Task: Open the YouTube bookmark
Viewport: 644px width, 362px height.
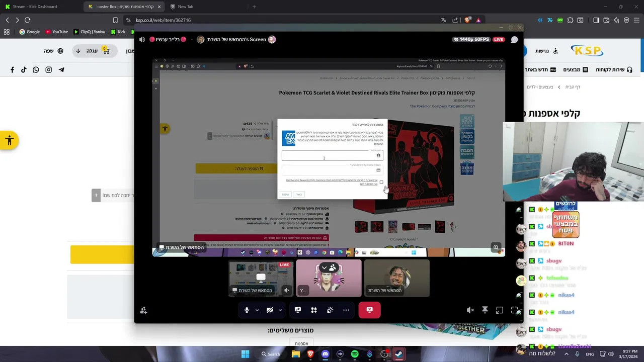Action: click(56, 32)
